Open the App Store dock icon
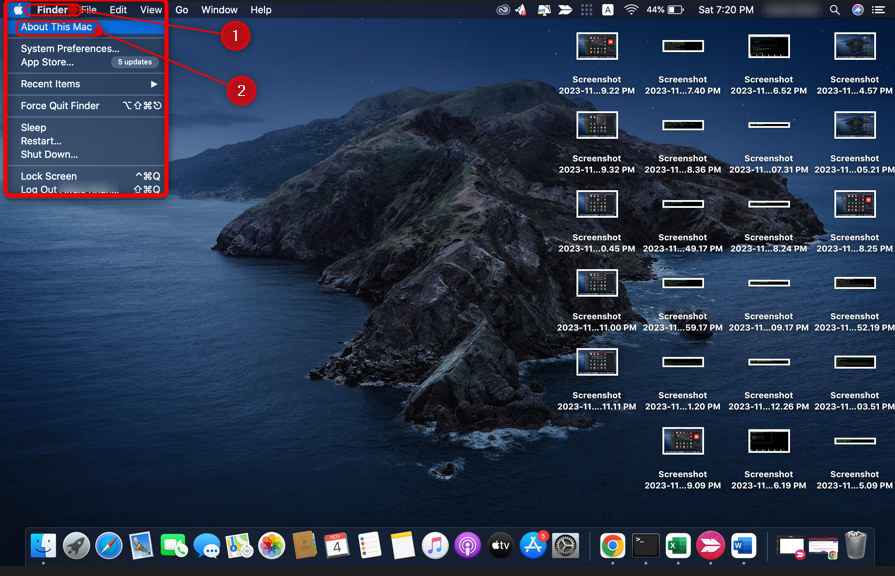 (533, 545)
